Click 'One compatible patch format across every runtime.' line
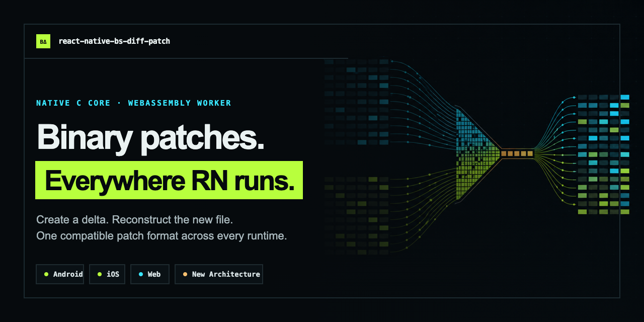The height and width of the screenshot is (322, 644). tap(162, 236)
